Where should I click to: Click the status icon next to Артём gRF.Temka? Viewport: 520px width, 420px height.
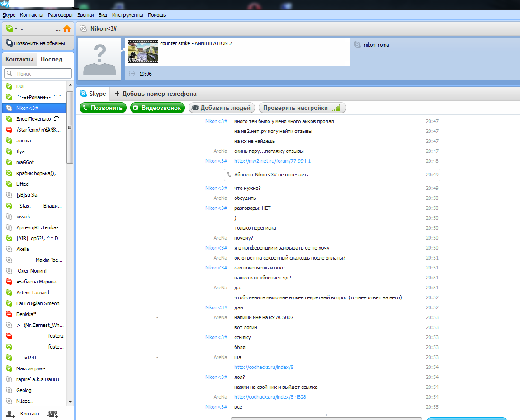[x=9, y=227]
